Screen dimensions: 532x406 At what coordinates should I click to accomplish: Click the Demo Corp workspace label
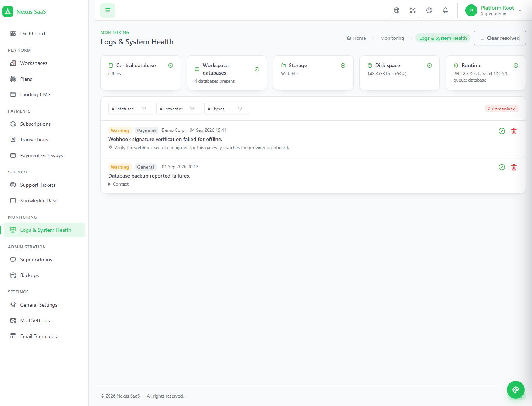[x=173, y=130]
